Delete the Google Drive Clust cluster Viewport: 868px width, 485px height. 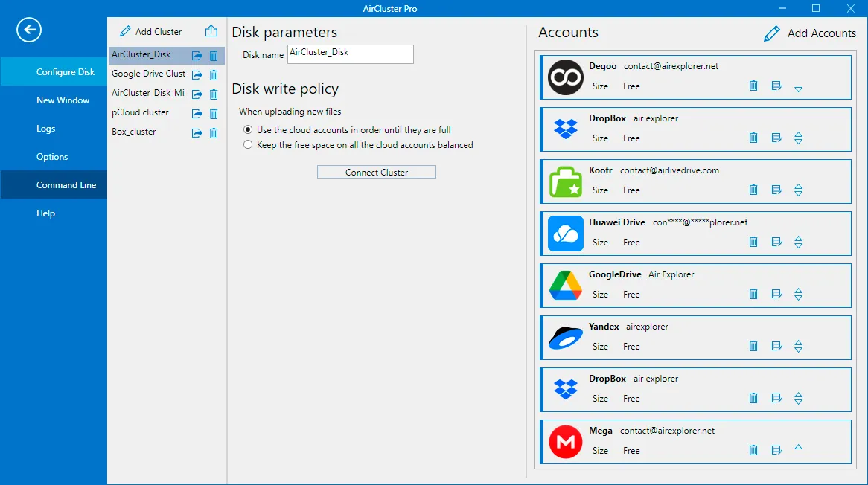(214, 74)
